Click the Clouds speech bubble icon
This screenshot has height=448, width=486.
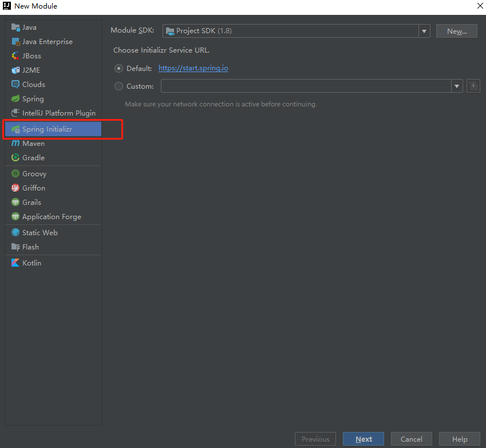click(x=15, y=84)
